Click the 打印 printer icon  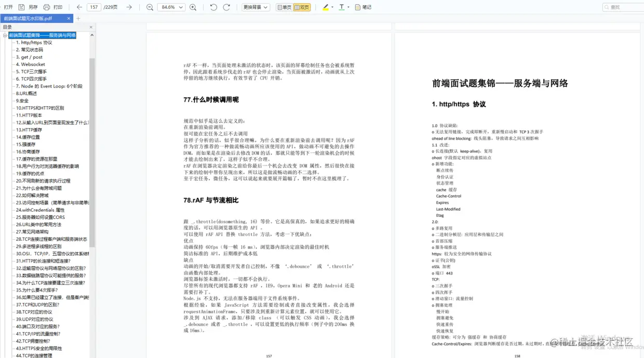pos(47,7)
